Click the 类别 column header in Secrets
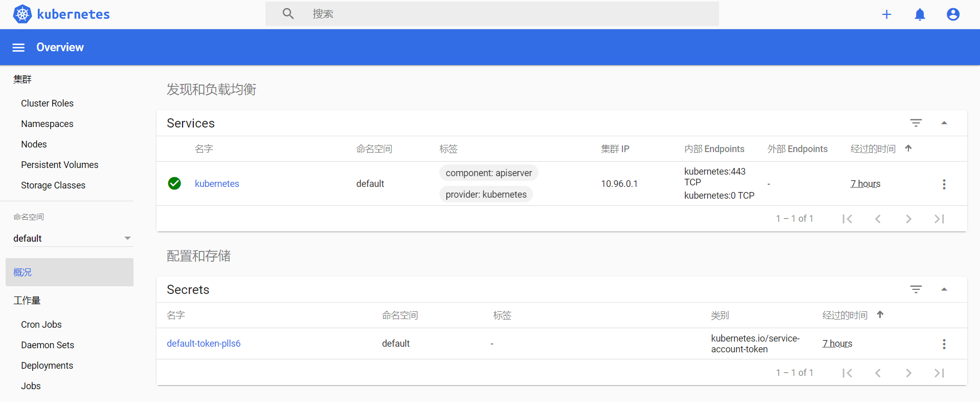Viewport: 980px width, 402px height. (720, 315)
